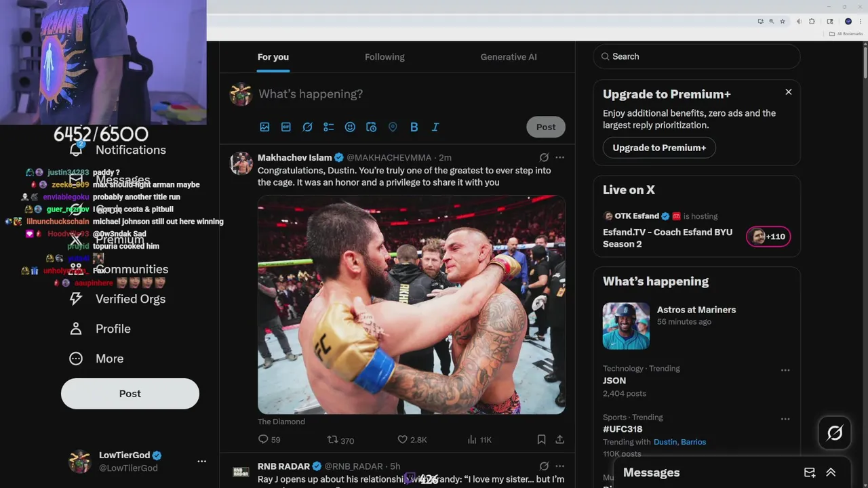Open the Makhachev and Dustin embrace photo

point(412,305)
